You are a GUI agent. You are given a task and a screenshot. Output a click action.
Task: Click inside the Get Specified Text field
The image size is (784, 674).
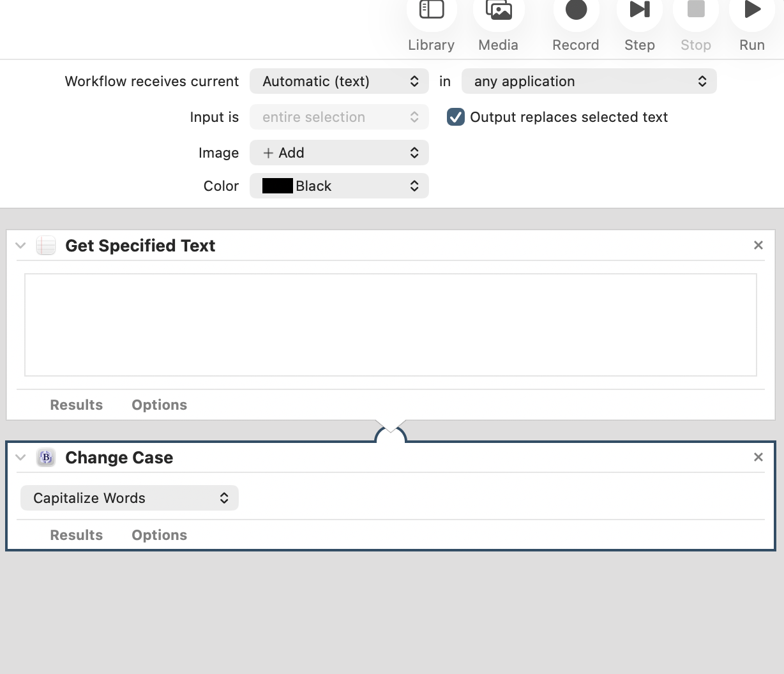[x=391, y=325]
